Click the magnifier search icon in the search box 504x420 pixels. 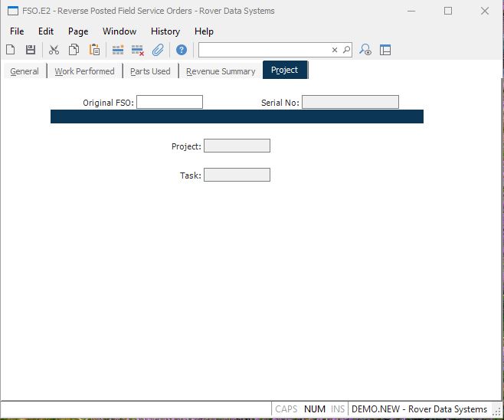pos(346,50)
